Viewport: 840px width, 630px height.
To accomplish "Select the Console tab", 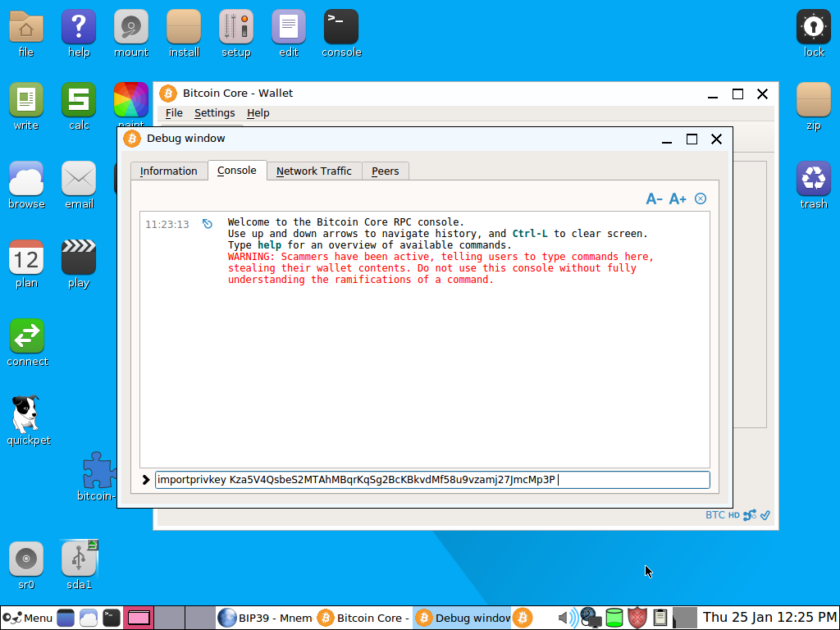I will (x=237, y=171).
